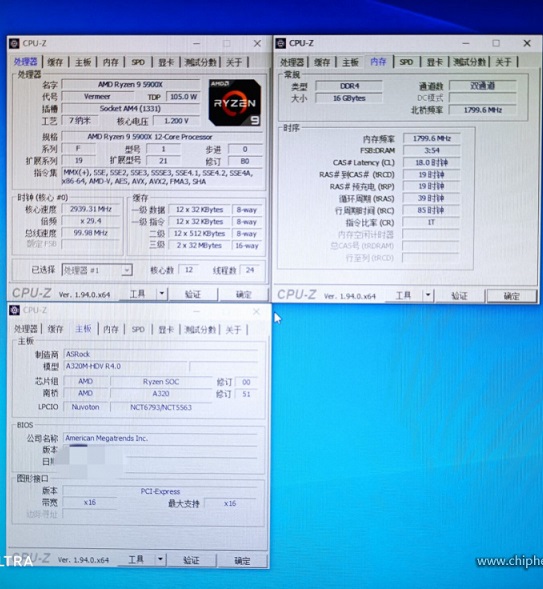Open the 缓存 tab in processor window
The image size is (543, 589).
pyautogui.click(x=55, y=62)
